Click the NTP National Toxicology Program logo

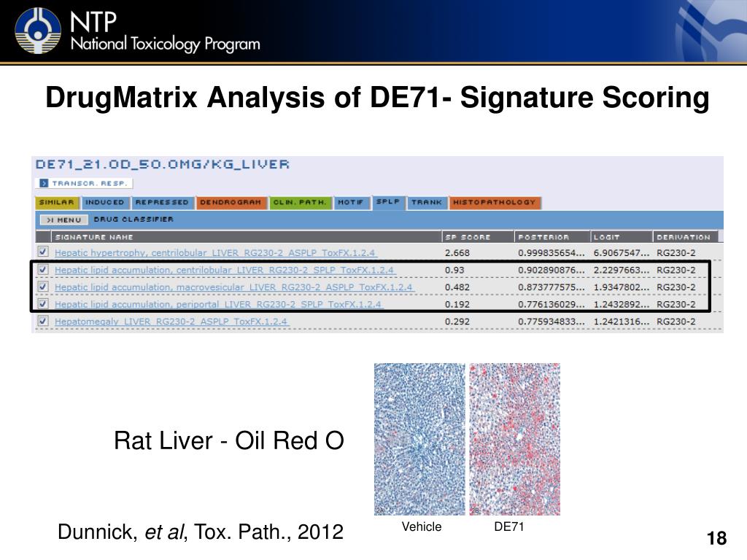137,31
